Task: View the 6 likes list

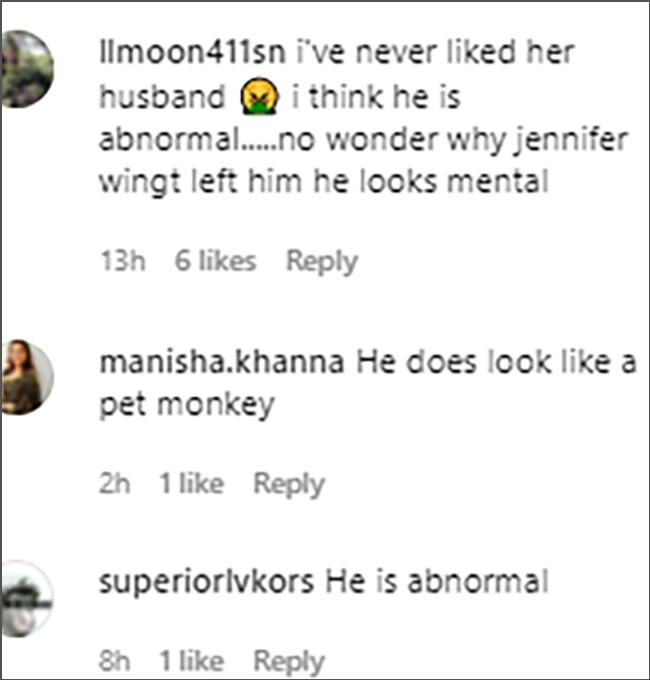Action: (215, 262)
